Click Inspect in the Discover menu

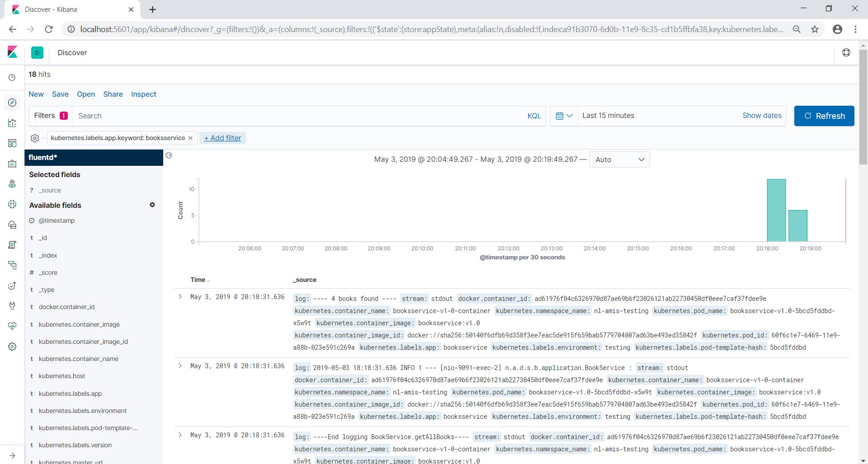tap(143, 94)
